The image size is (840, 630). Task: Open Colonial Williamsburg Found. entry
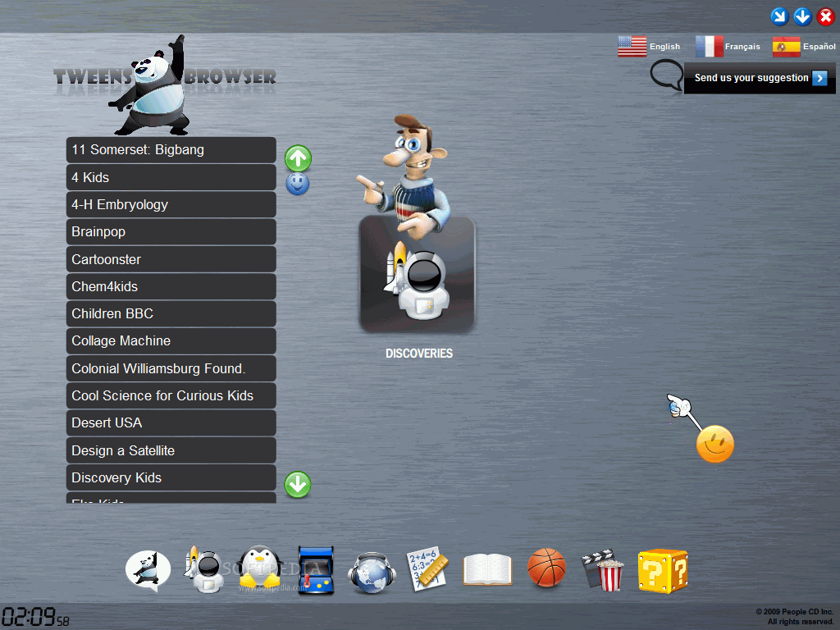point(171,368)
